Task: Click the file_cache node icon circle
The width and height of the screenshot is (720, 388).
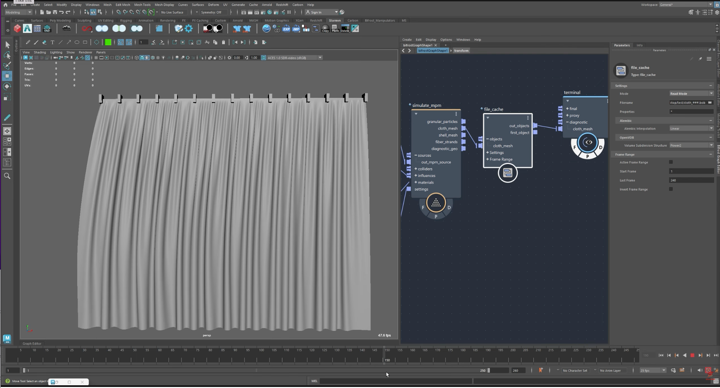Action: coord(507,173)
